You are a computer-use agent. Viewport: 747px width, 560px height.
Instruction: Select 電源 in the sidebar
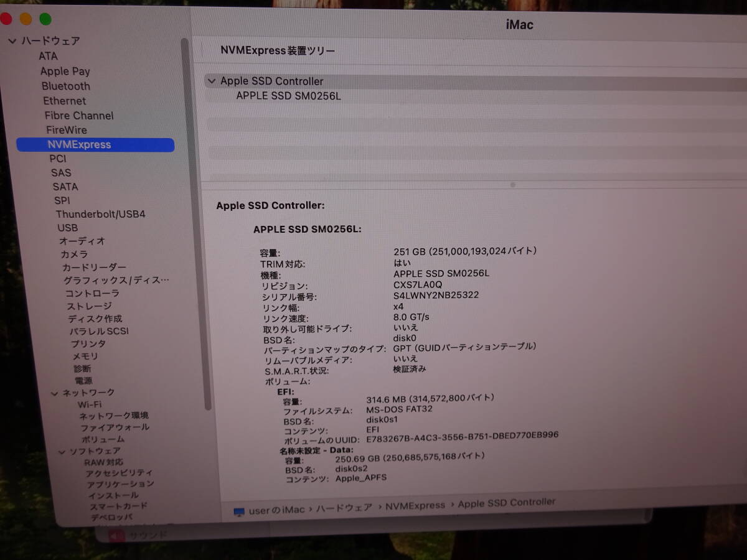coord(83,381)
